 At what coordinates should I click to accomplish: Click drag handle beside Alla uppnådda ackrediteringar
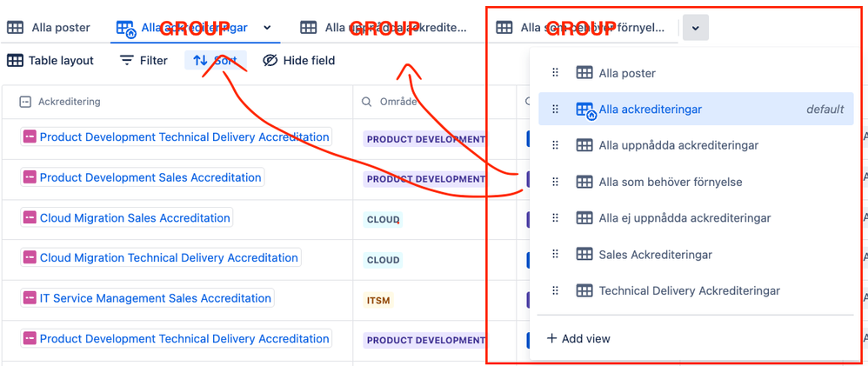(x=555, y=146)
